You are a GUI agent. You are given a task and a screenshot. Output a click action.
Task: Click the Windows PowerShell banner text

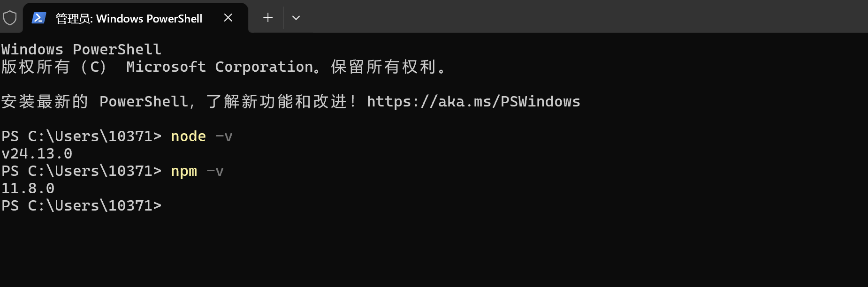tap(81, 49)
